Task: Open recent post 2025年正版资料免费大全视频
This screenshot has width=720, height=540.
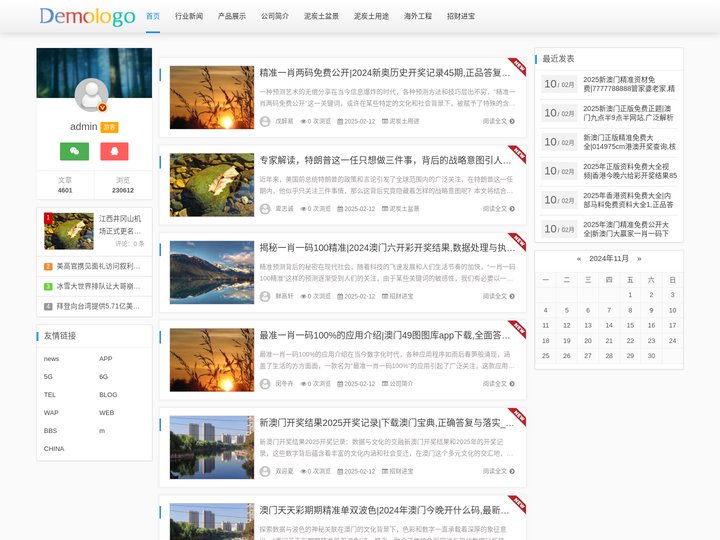Action: (630, 171)
